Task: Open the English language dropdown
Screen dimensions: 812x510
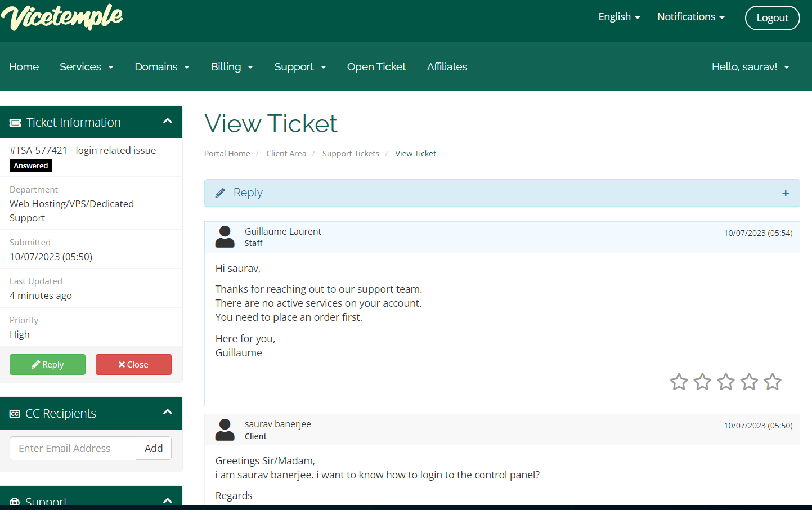Action: (x=618, y=17)
